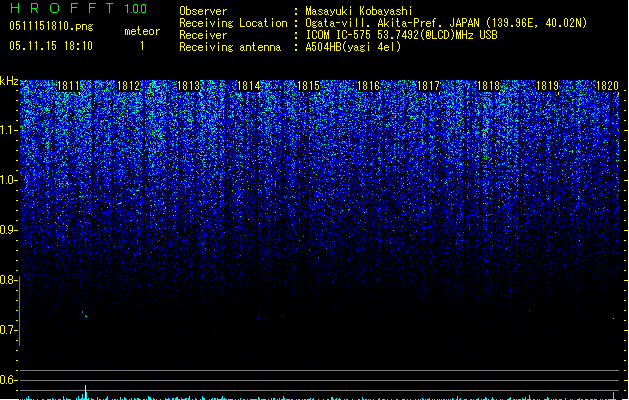
Task: Click the Receiving antenna label
Action: pos(230,47)
